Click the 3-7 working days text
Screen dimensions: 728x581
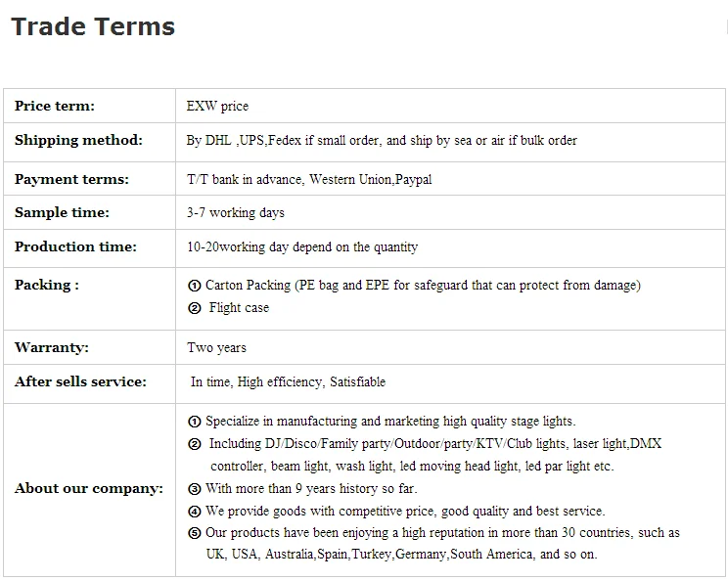tap(236, 212)
